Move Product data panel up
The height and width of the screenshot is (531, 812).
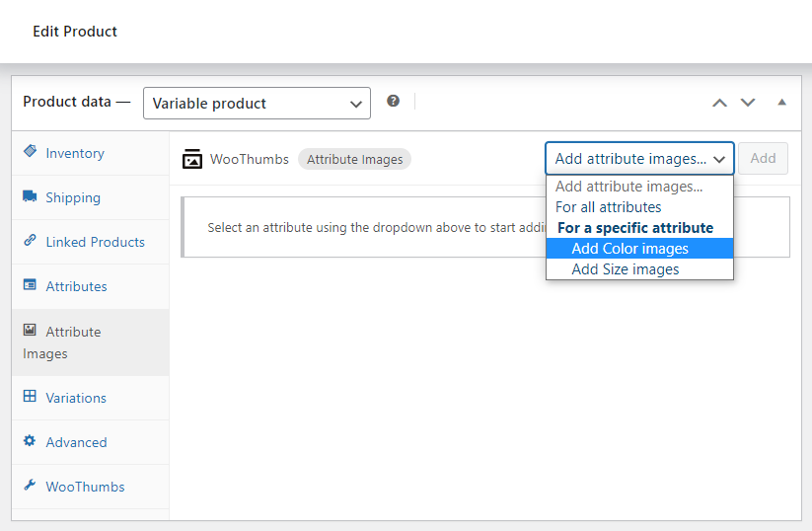click(719, 103)
